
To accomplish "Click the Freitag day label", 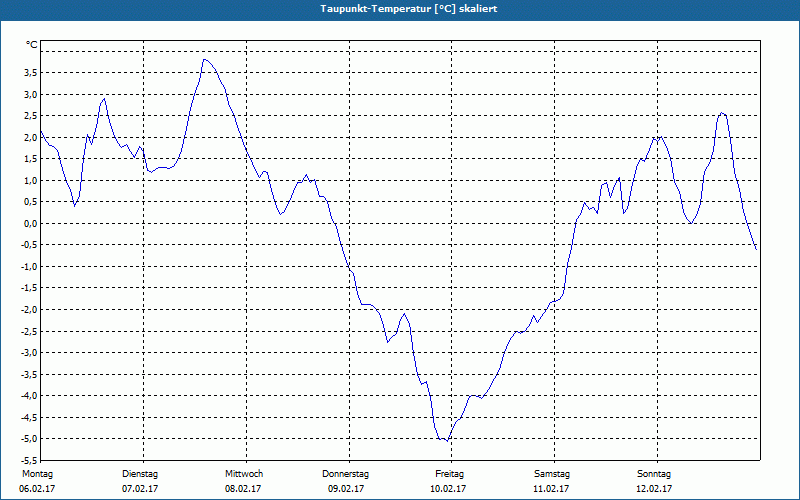I will coord(449,474).
